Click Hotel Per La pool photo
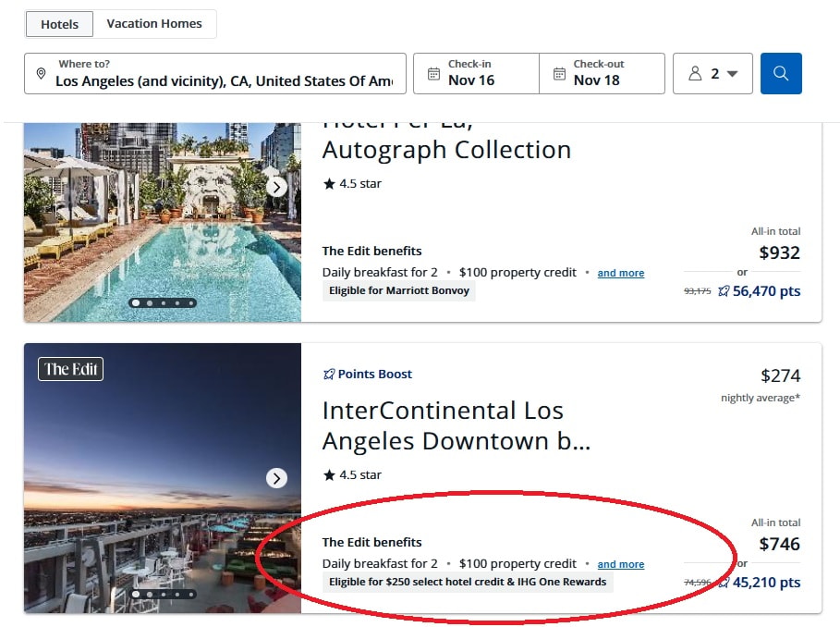This screenshot has width=840, height=627. (x=163, y=222)
